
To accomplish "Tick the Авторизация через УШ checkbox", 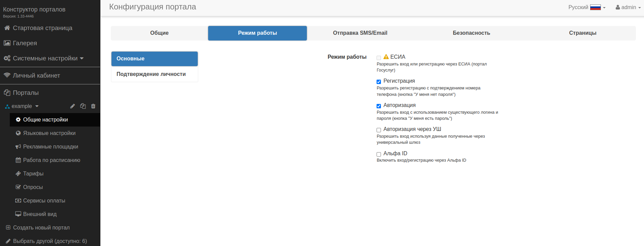I will click(379, 130).
